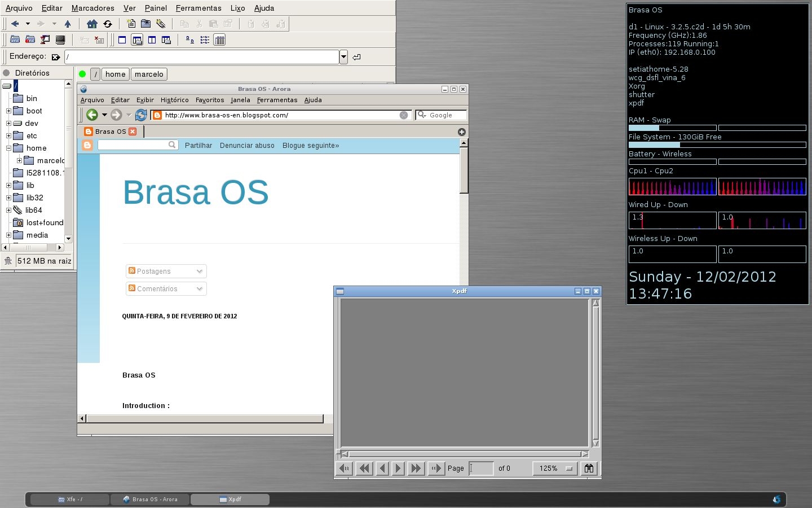Switch to Brasa OS - Arora taskbar button
This screenshot has height=508, width=812.
click(x=150, y=499)
